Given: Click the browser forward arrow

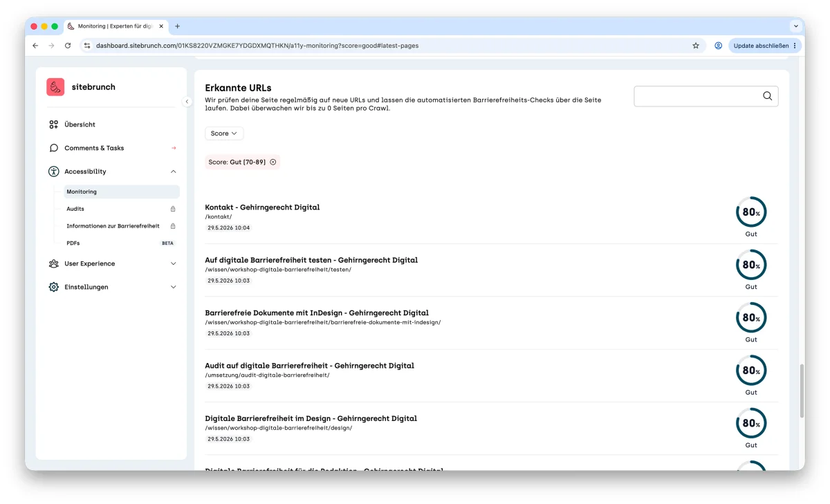Looking at the screenshot, I should [51, 46].
